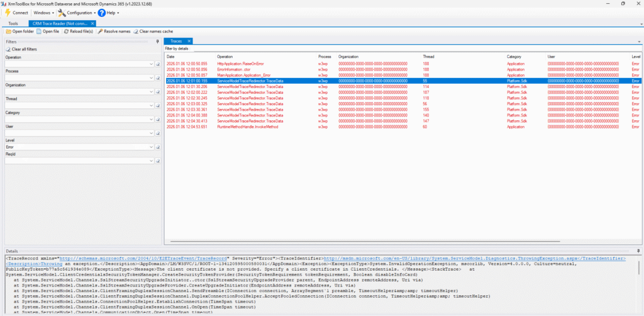Select trace row with thread 118
The height and width of the screenshot is (316, 644).
(402, 98)
